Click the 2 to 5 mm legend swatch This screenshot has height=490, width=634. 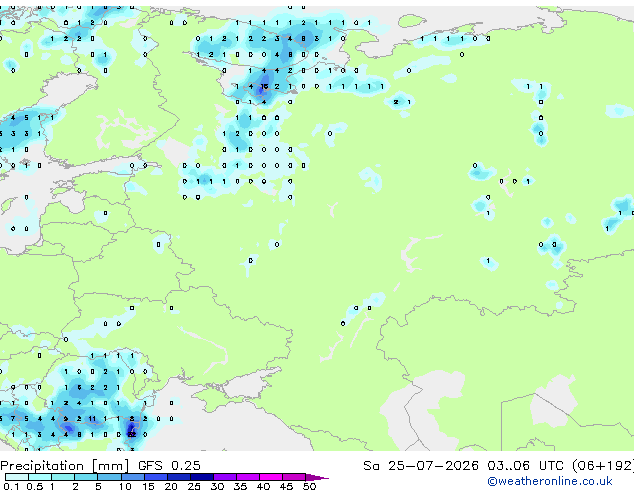pyautogui.click(x=86, y=477)
